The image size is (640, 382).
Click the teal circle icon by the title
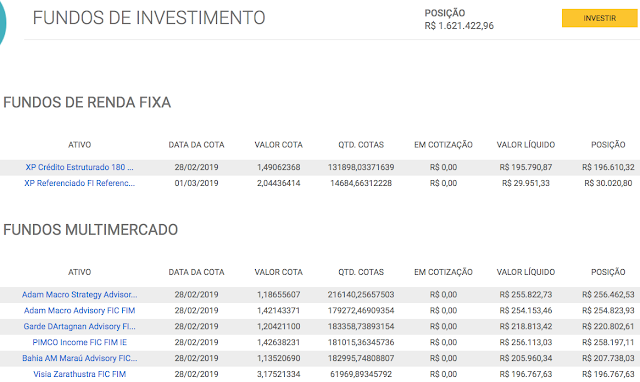pos(2,22)
